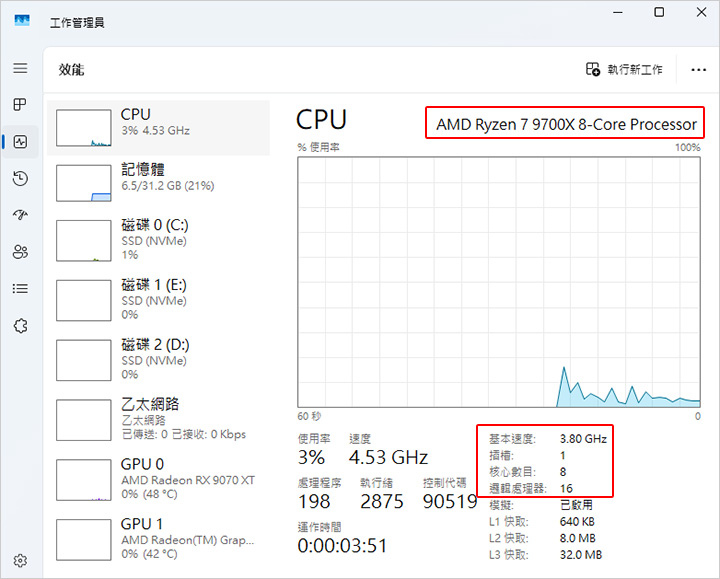Open the Startup apps page icon
The image size is (720, 579).
coord(20,215)
